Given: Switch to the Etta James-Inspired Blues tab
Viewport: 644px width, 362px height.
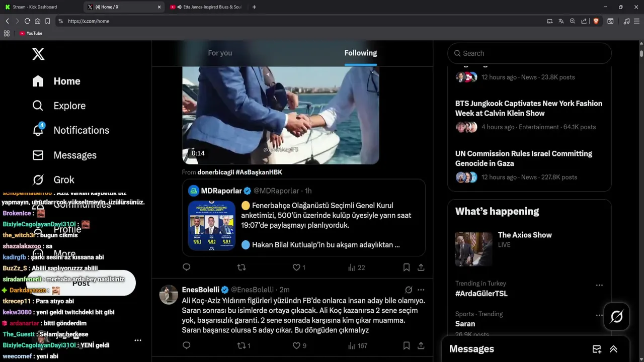Looking at the screenshot, I should pyautogui.click(x=206, y=7).
